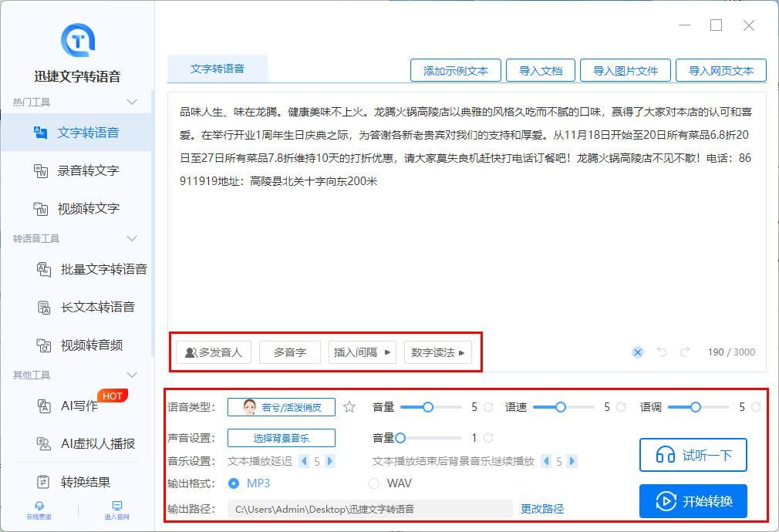
Task: Select WAV output format
Action: tap(390, 483)
